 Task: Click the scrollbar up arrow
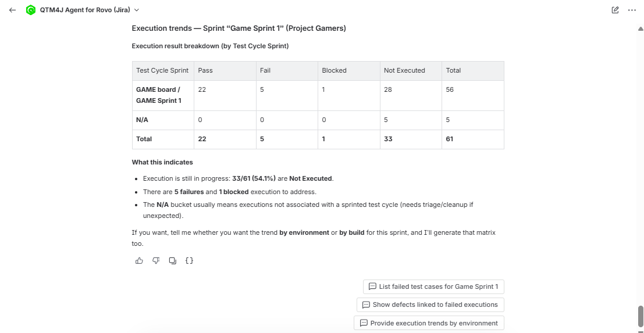[x=641, y=28]
